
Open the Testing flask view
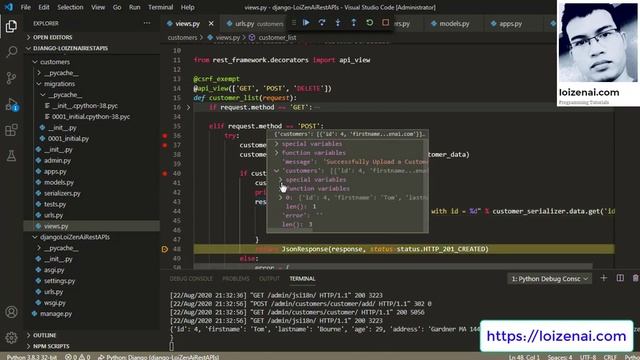pos(11,156)
